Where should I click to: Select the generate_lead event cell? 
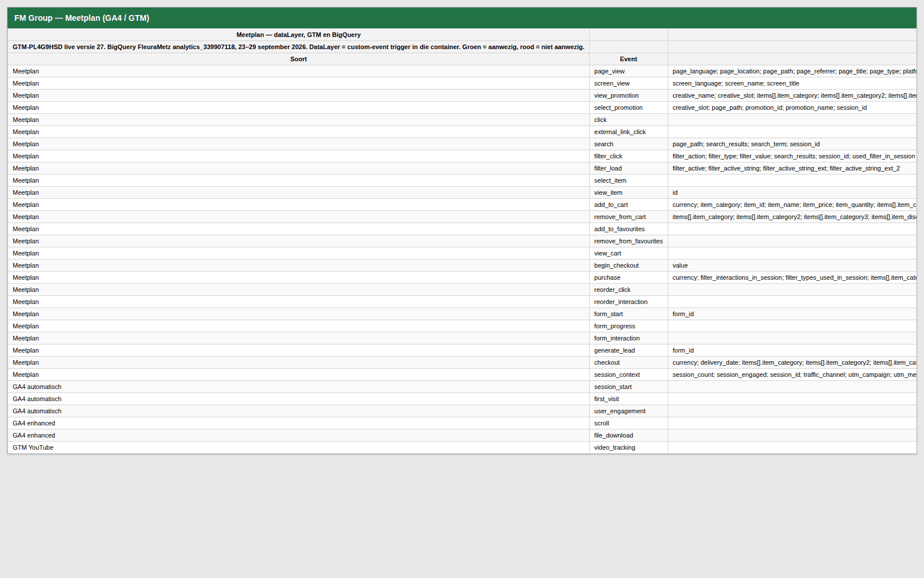click(x=628, y=350)
